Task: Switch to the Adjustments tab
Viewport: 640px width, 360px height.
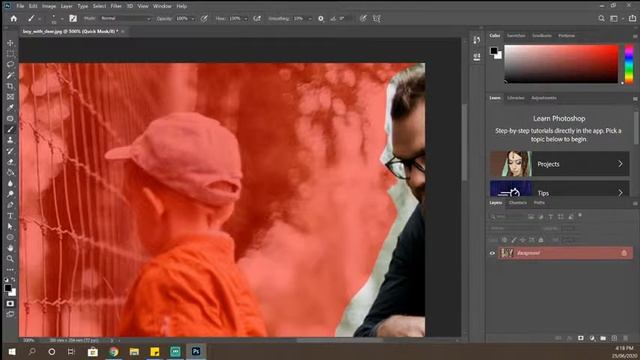Action: pyautogui.click(x=544, y=98)
